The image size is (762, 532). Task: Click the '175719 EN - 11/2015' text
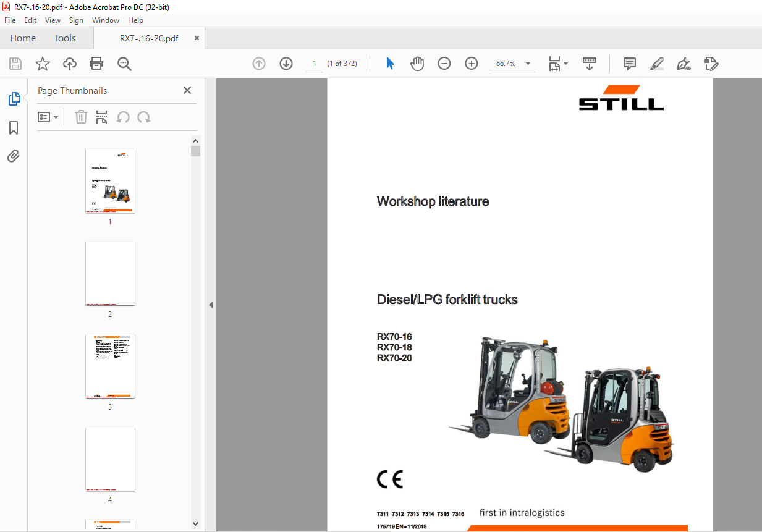[x=402, y=526]
